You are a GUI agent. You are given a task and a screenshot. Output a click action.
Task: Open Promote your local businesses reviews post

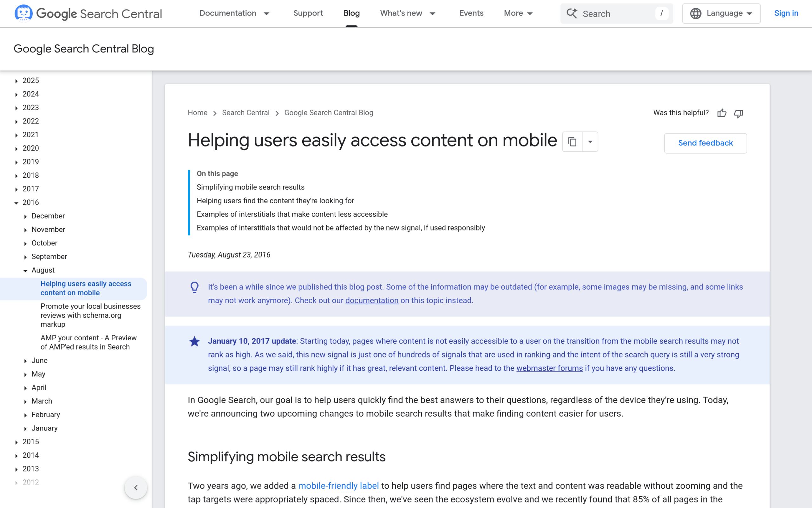[x=91, y=315]
